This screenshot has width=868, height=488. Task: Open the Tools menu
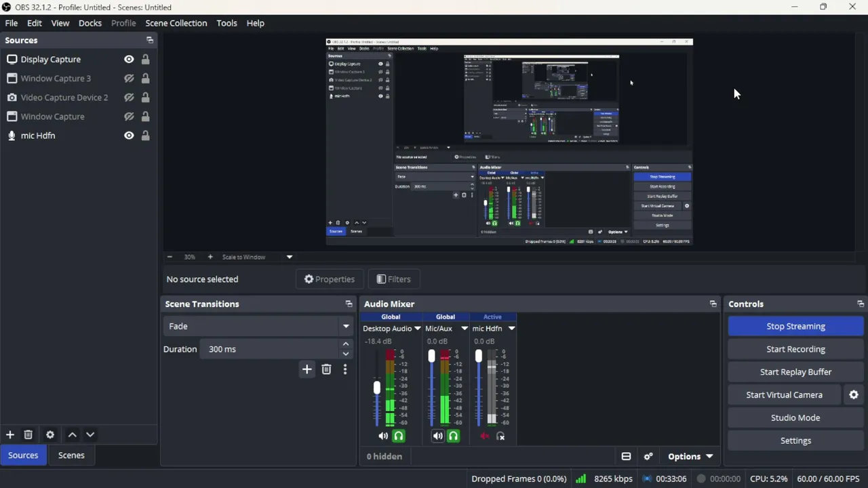[226, 23]
